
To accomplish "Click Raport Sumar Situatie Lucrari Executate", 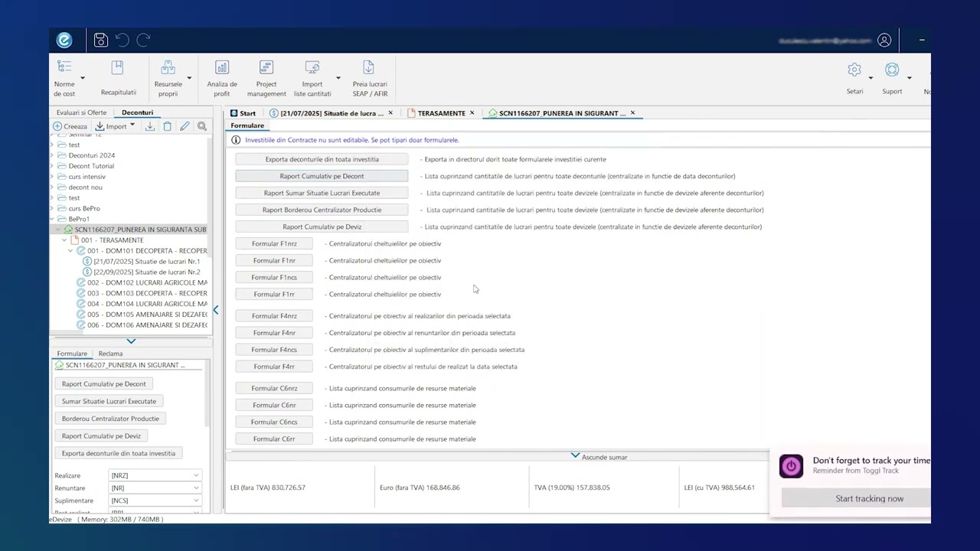I will point(322,193).
